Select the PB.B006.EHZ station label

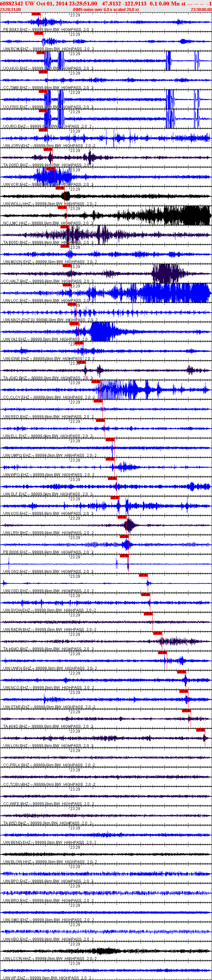(48, 552)
